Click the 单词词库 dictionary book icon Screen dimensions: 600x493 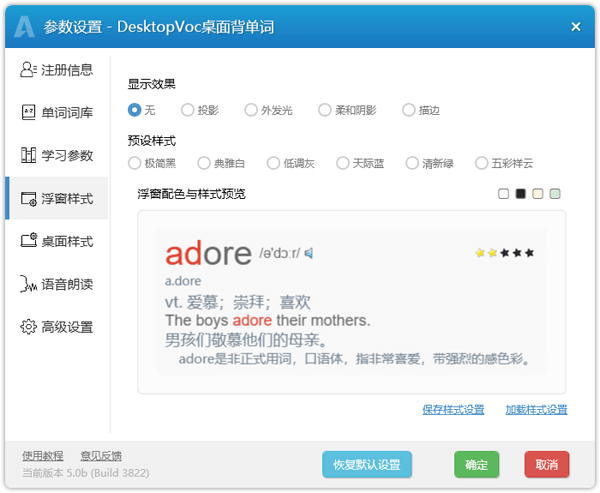[x=28, y=113]
